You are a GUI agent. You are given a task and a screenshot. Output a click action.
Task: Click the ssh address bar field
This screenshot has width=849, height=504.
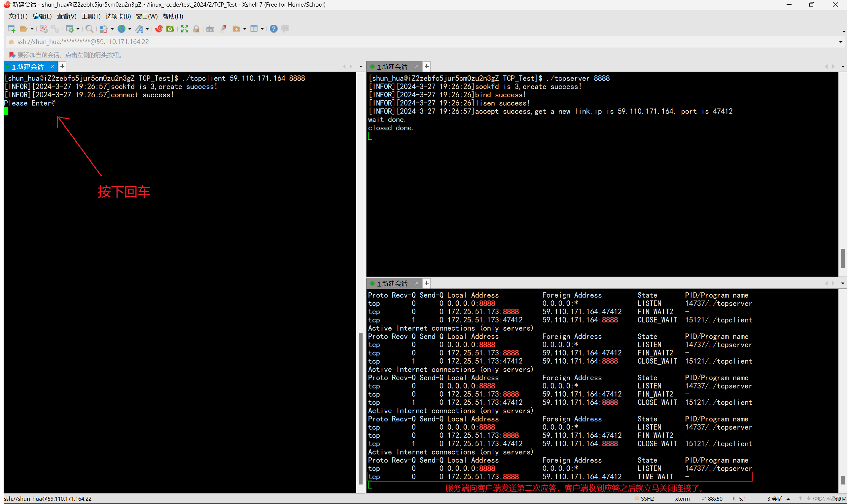(x=421, y=42)
